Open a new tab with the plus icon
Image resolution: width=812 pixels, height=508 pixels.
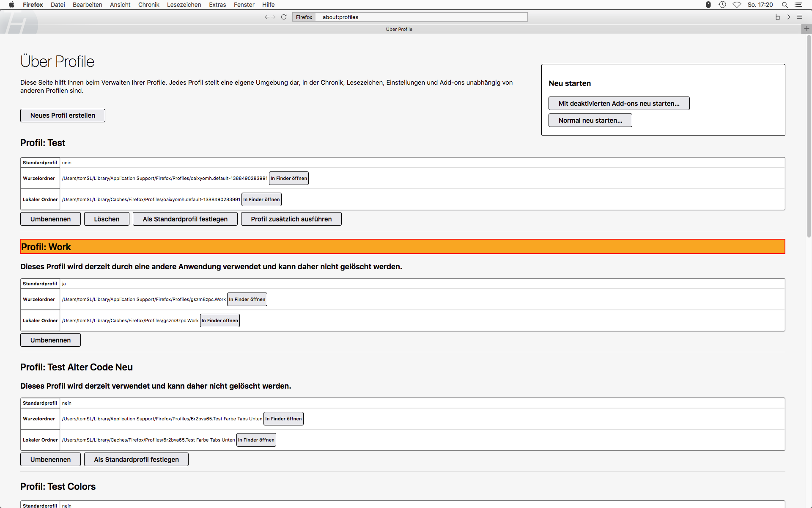(x=807, y=29)
